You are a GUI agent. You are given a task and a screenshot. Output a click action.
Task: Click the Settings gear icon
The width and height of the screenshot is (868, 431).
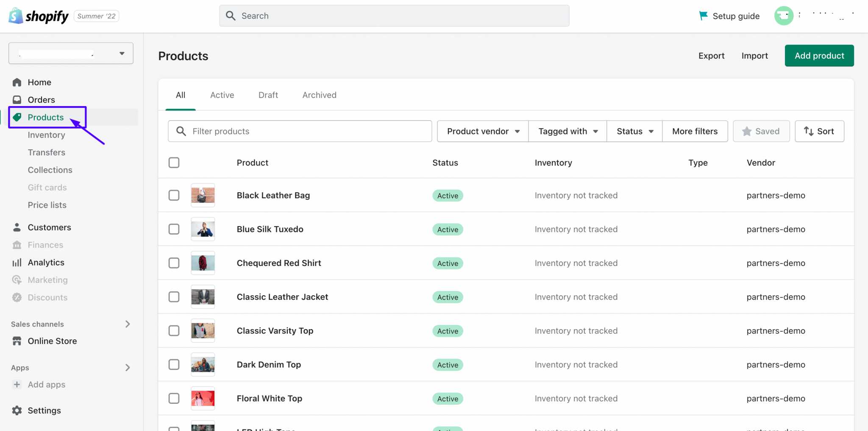tap(17, 410)
